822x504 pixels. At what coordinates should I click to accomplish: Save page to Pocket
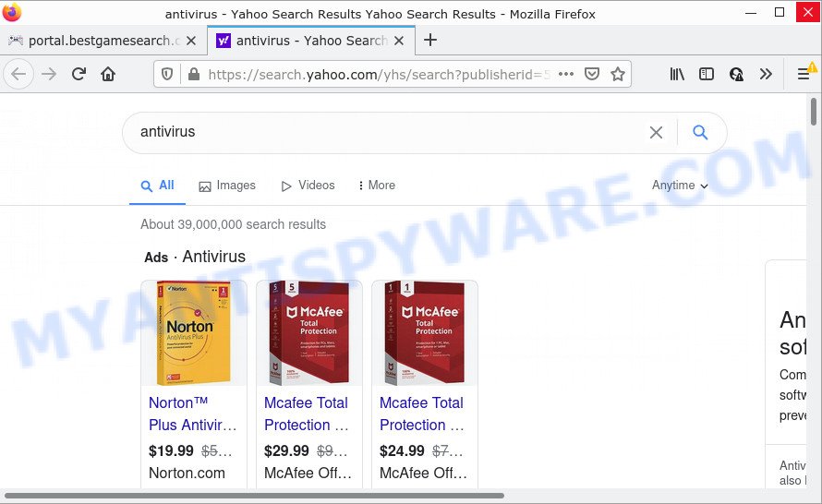[592, 74]
